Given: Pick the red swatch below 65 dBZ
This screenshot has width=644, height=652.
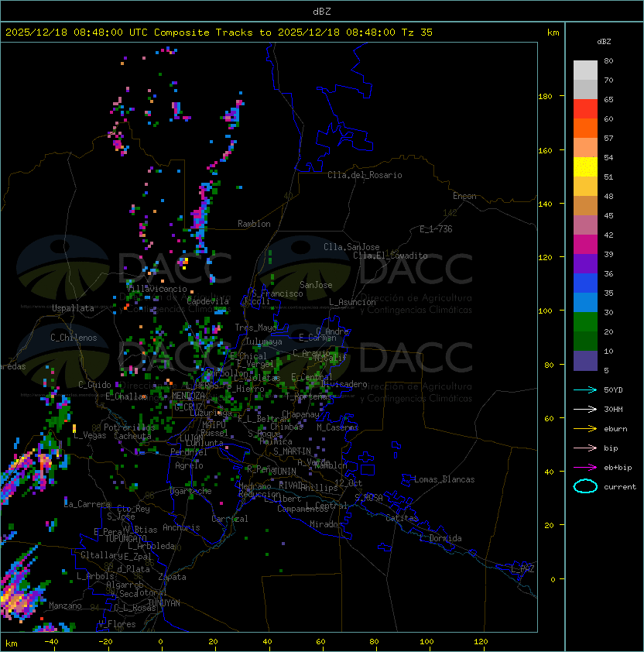Looking at the screenshot, I should pyautogui.click(x=585, y=108).
